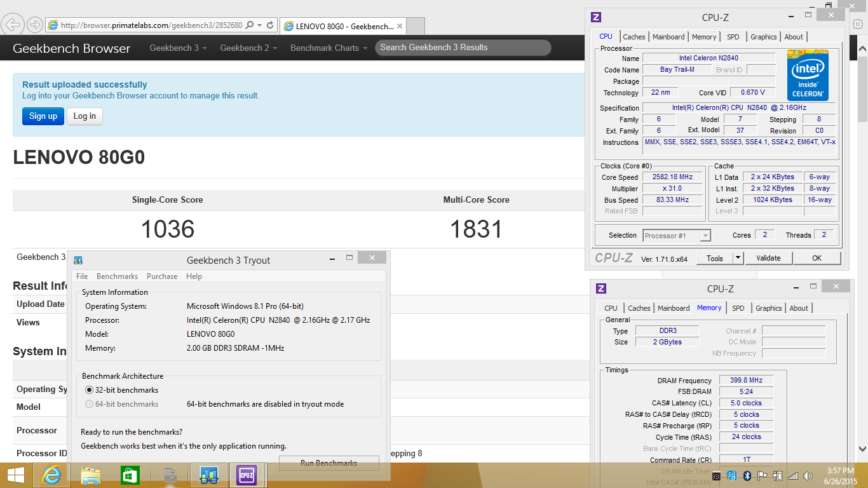Open Internet Explorer settings gear
Image resolution: width=868 pixels, height=488 pixels.
click(x=858, y=24)
